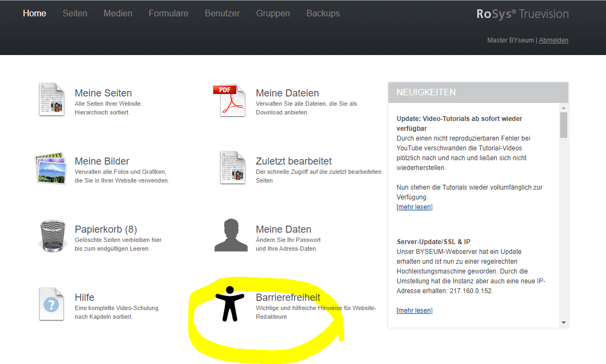Image resolution: width=606 pixels, height=364 pixels.
Task: Select the Gruppen menu item
Action: point(273,13)
